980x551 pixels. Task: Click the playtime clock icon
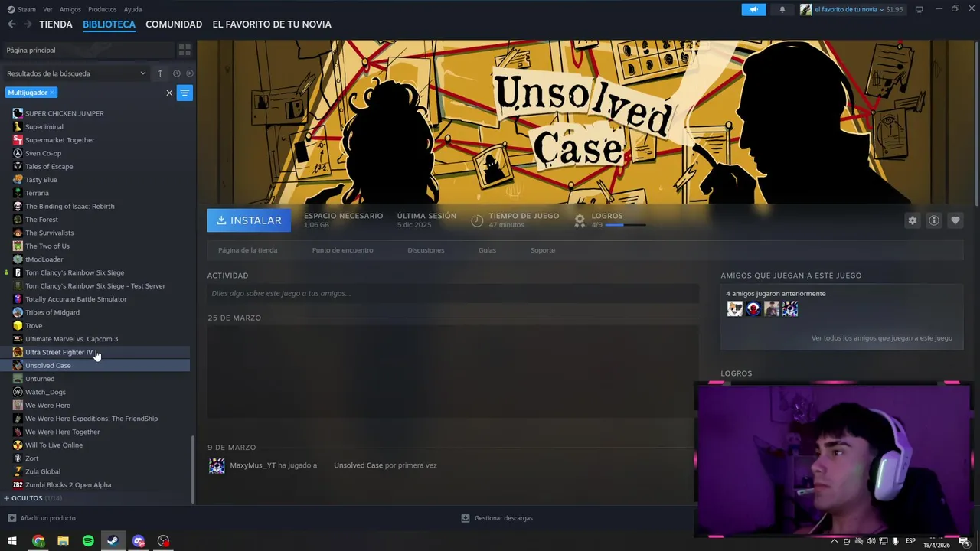pyautogui.click(x=477, y=220)
